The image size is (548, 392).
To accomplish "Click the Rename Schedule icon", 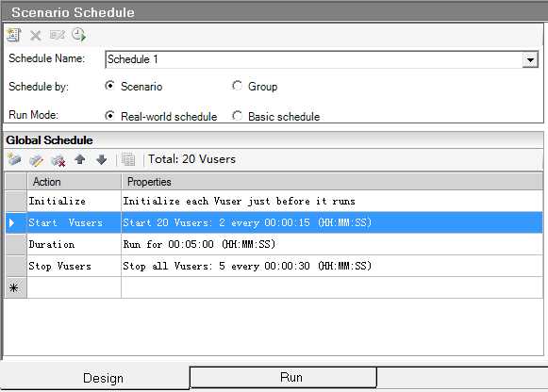I will pos(57,35).
